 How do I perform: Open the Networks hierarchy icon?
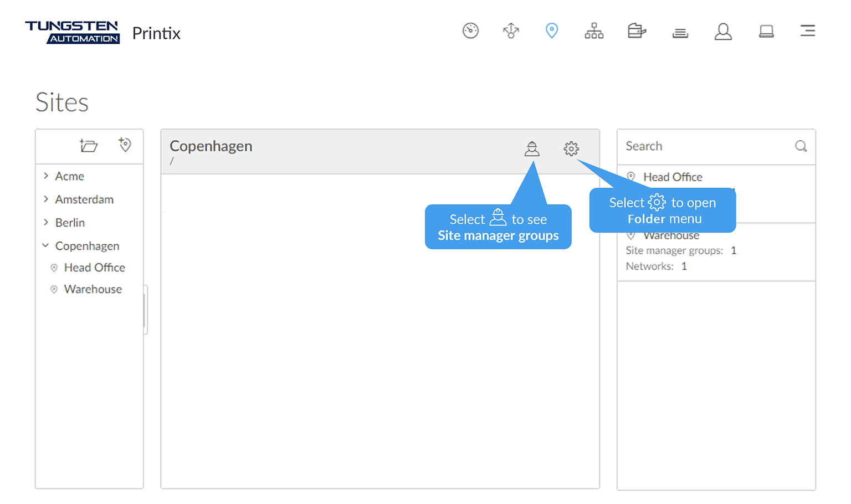click(x=594, y=31)
